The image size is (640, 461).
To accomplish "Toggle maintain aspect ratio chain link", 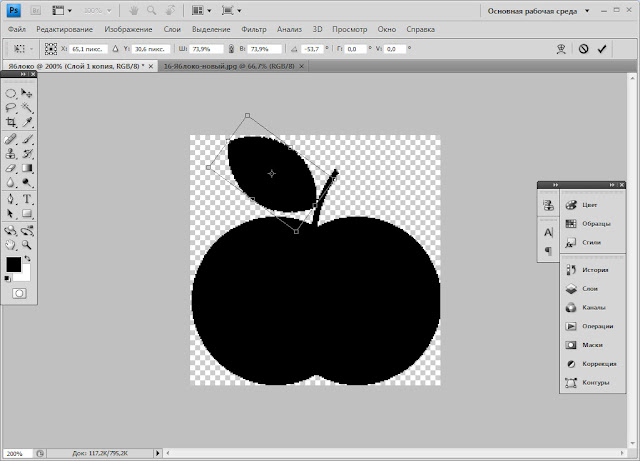I will coord(231,49).
